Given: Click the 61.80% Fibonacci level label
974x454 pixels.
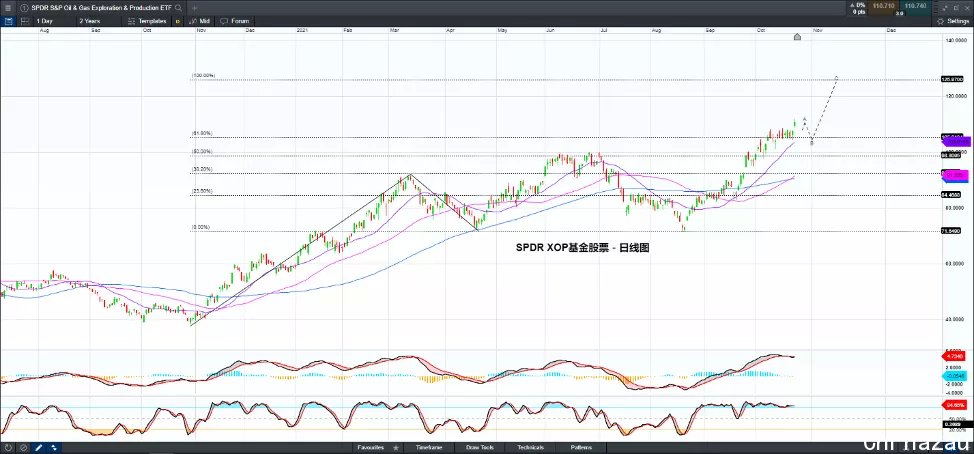Looking at the screenshot, I should click(x=203, y=133).
